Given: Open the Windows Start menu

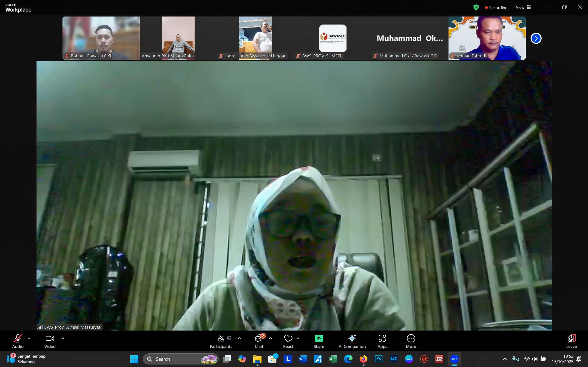Looking at the screenshot, I should (134, 359).
